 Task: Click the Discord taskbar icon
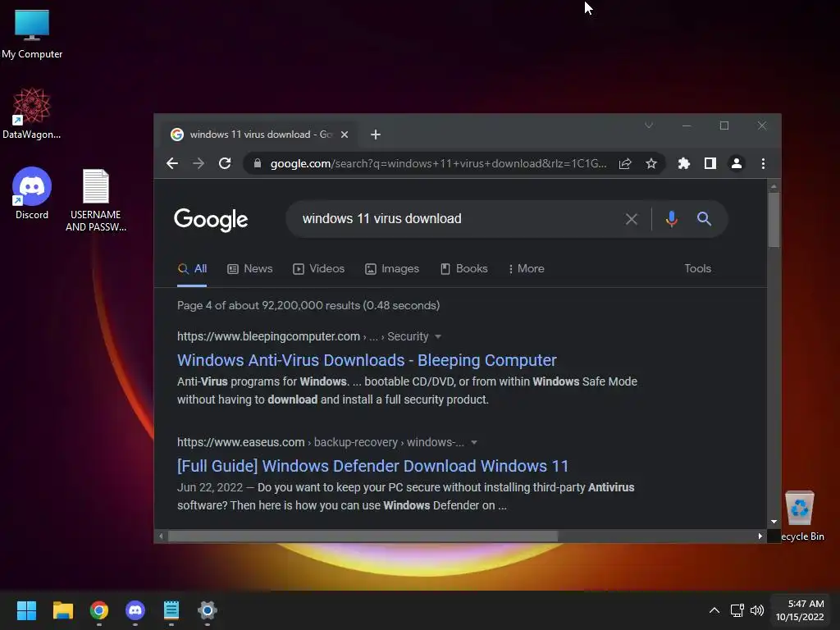coord(135,610)
